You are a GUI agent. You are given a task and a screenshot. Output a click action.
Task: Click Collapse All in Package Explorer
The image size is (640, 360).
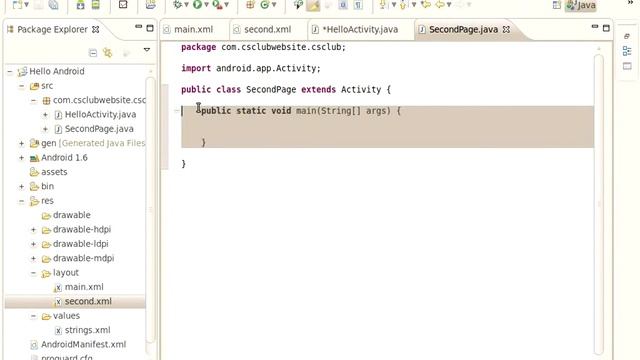point(93,53)
